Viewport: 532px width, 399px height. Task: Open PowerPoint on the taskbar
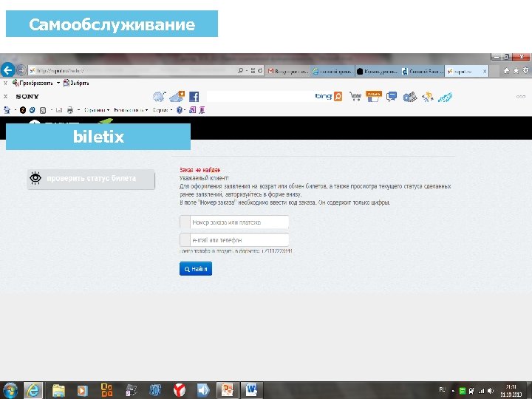tap(228, 390)
